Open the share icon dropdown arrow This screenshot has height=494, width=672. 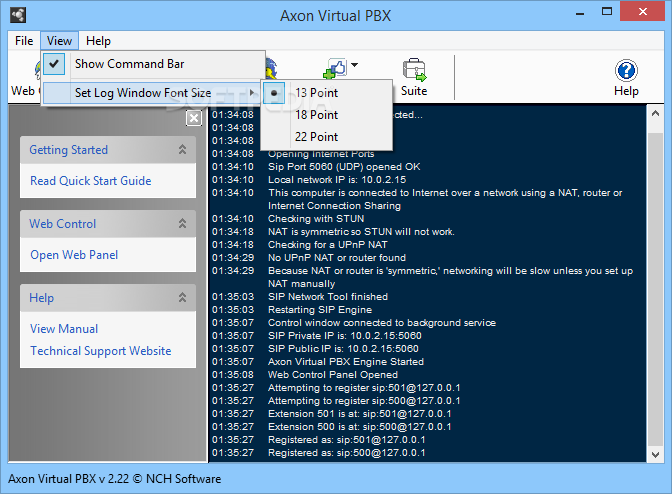pos(354,65)
